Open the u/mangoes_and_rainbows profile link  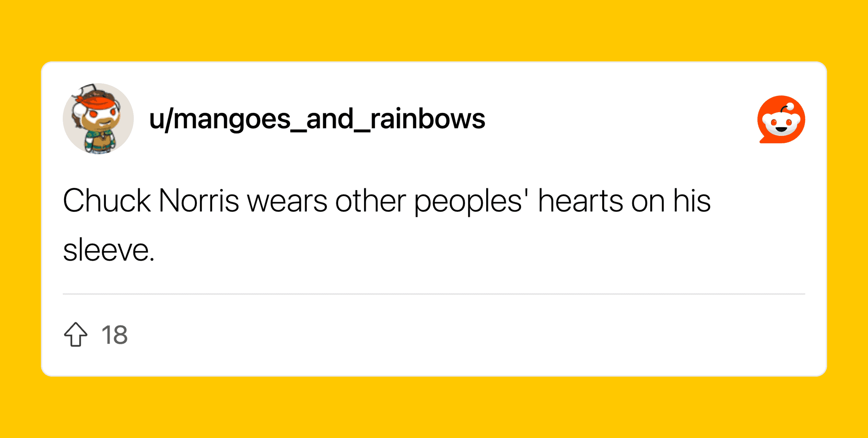317,119
